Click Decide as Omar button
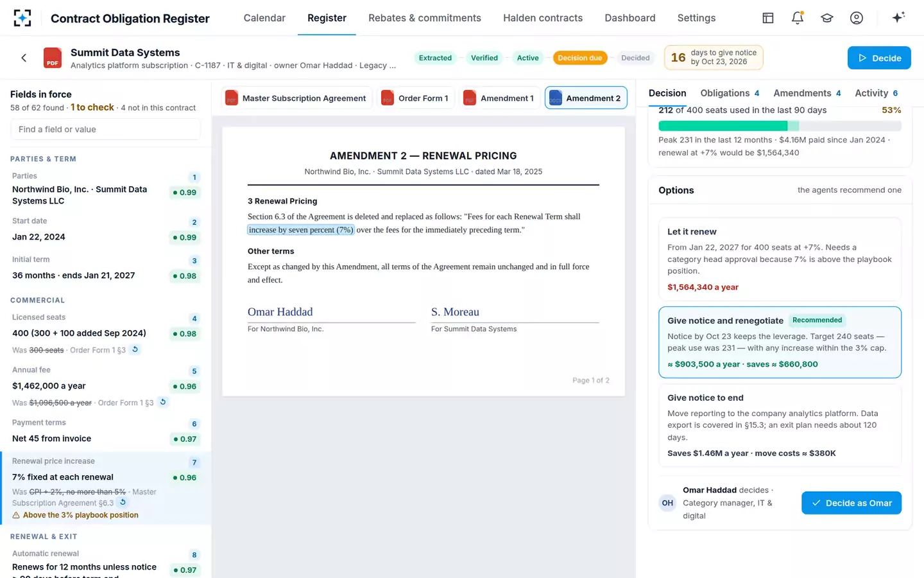Image resolution: width=924 pixels, height=578 pixels. click(x=851, y=503)
